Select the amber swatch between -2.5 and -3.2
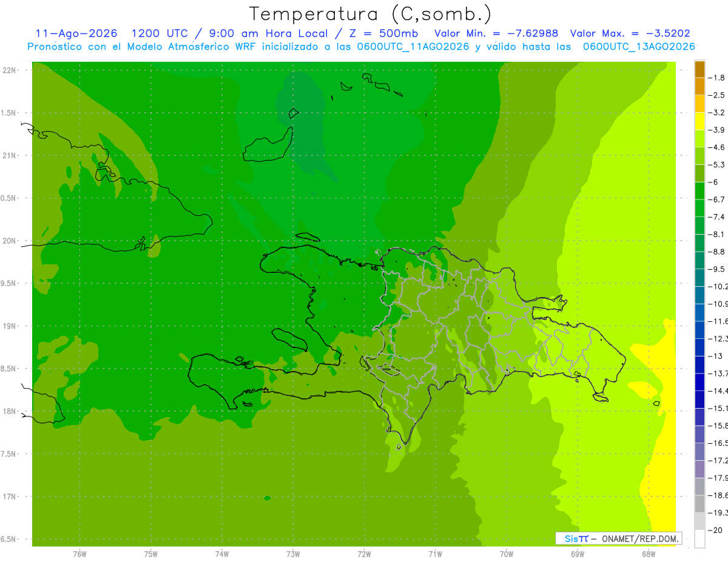 point(699,104)
